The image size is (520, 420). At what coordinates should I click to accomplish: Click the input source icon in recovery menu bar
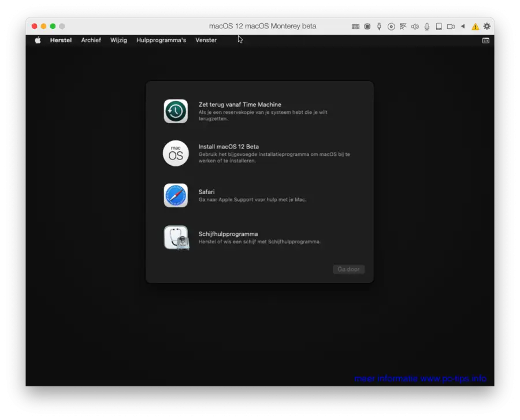click(x=485, y=40)
